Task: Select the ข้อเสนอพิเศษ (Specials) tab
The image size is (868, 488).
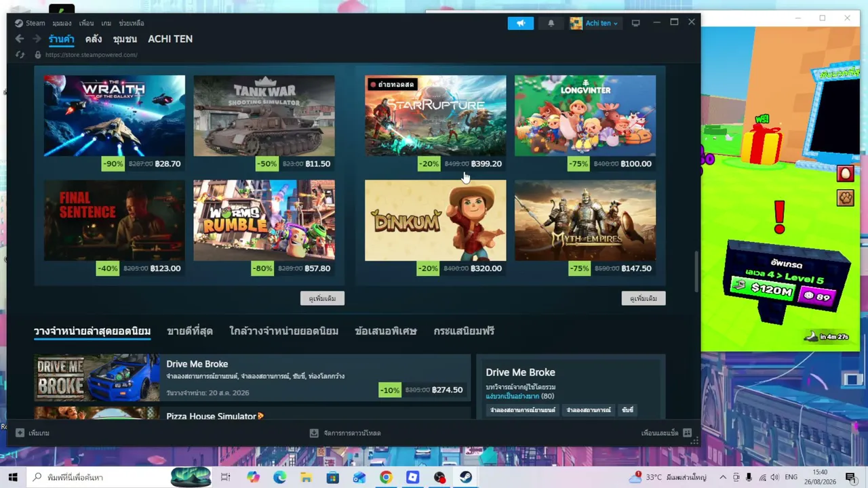Action: (386, 331)
